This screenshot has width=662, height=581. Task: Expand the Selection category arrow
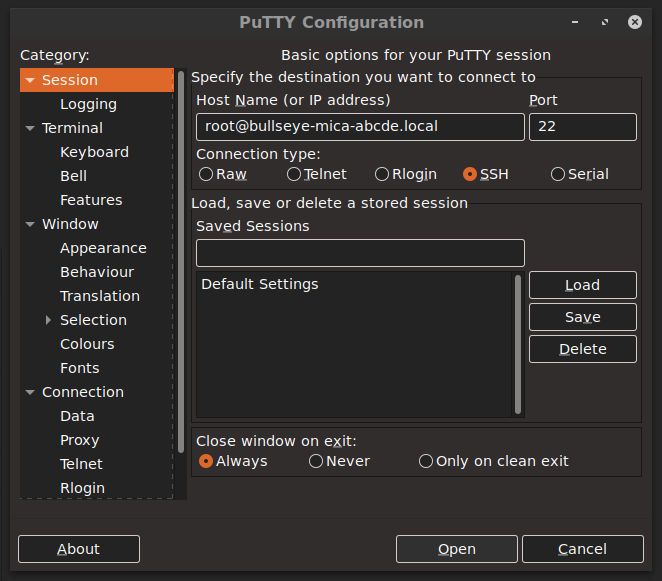48,320
